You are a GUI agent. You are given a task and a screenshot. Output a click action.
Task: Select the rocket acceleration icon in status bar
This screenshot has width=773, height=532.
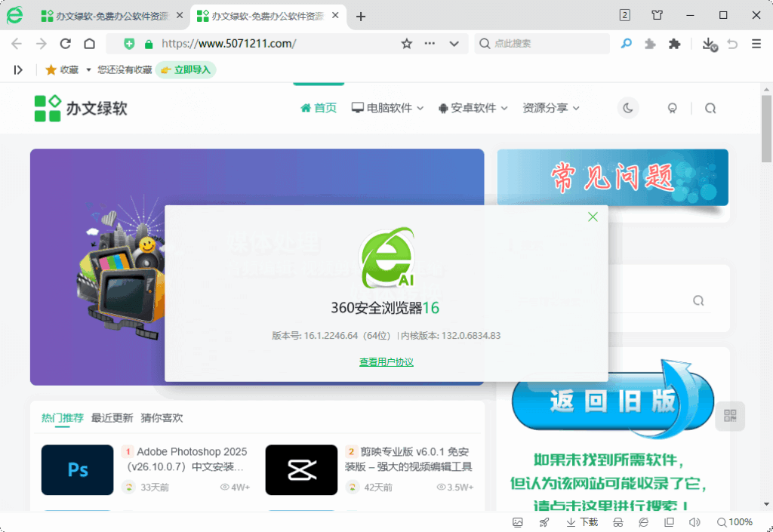(544, 521)
